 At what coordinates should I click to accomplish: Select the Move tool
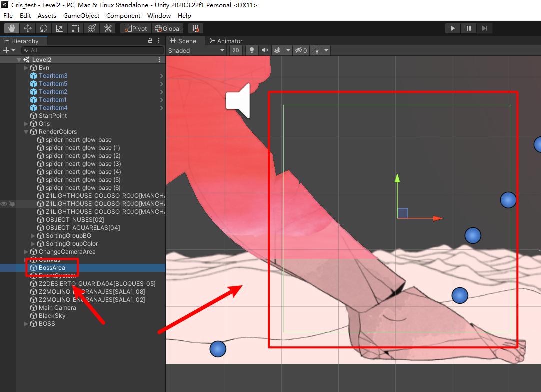point(28,28)
